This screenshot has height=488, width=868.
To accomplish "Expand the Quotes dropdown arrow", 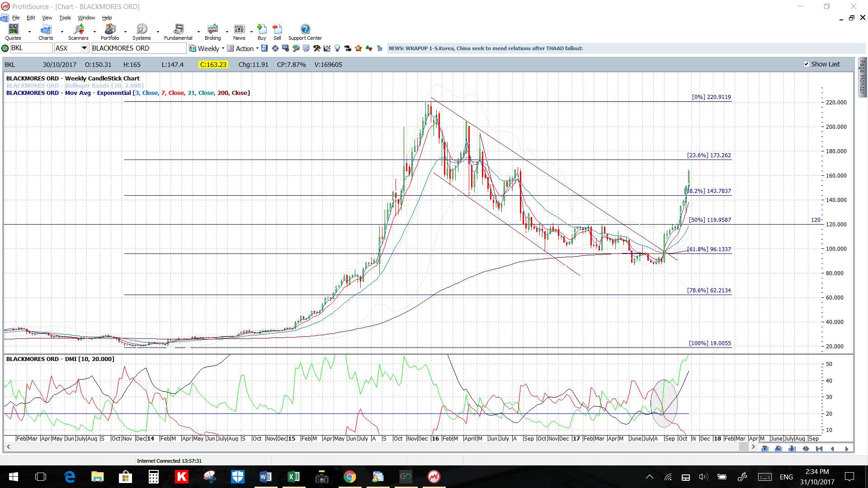I will click(29, 32).
